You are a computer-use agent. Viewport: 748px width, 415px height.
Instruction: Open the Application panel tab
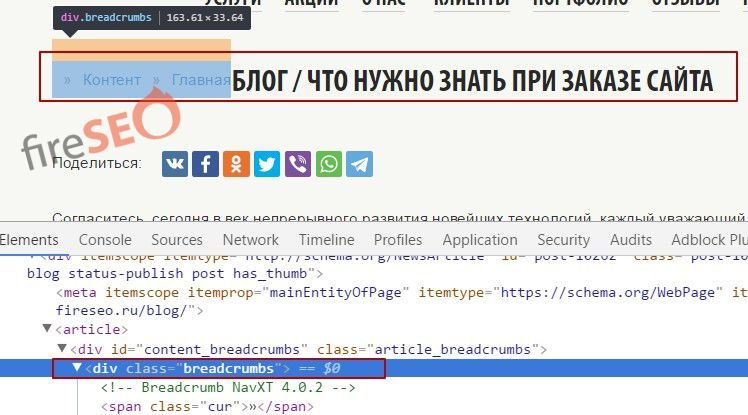coord(479,240)
